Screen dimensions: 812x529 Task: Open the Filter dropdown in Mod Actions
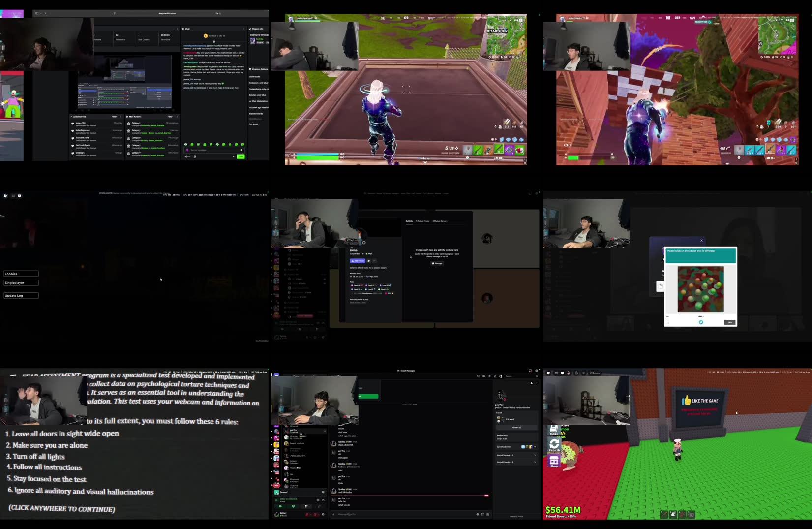coord(169,118)
